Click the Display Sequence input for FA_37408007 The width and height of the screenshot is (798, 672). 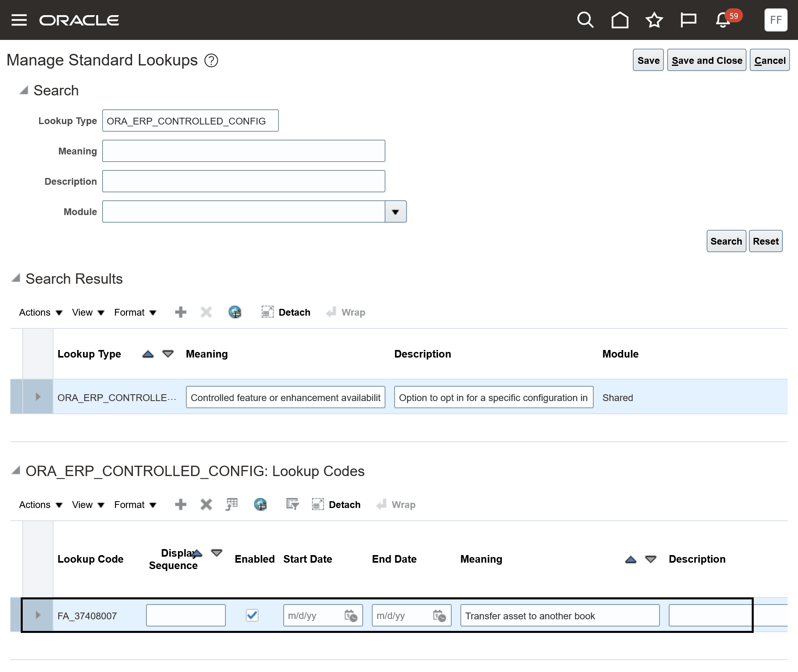click(x=186, y=615)
